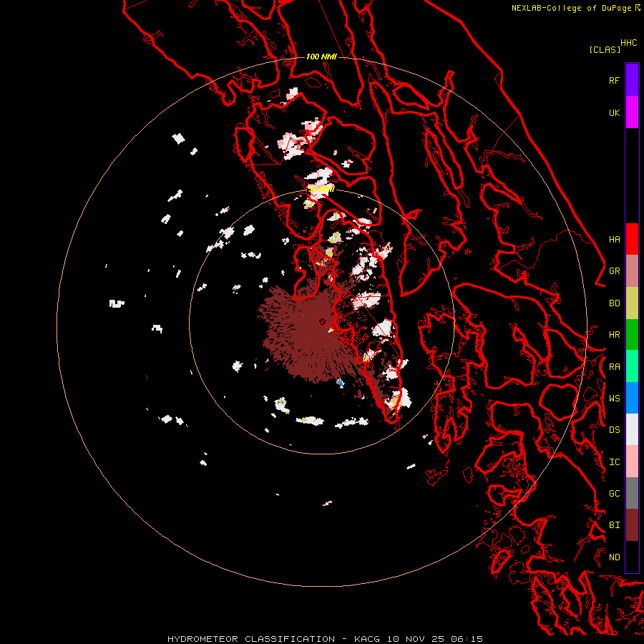The height and width of the screenshot is (644, 644).
Task: Click the radar site marker at center
Action: coord(321,321)
